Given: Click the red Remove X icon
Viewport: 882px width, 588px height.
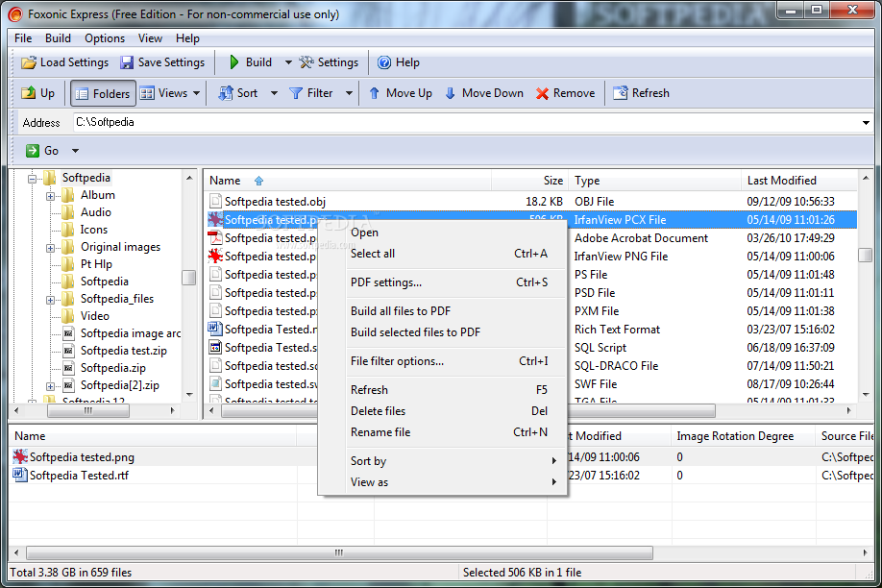Looking at the screenshot, I should pos(542,93).
